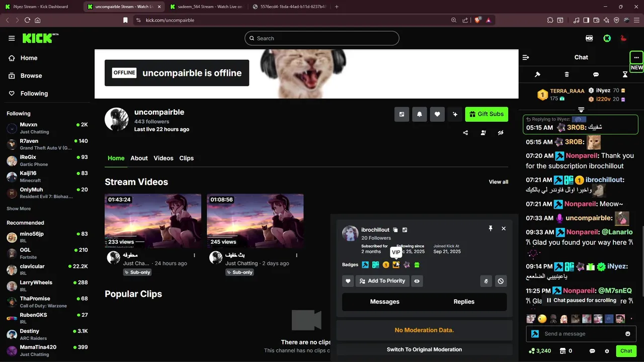Click the Send a message input field
644x362 pixels.
582,334
